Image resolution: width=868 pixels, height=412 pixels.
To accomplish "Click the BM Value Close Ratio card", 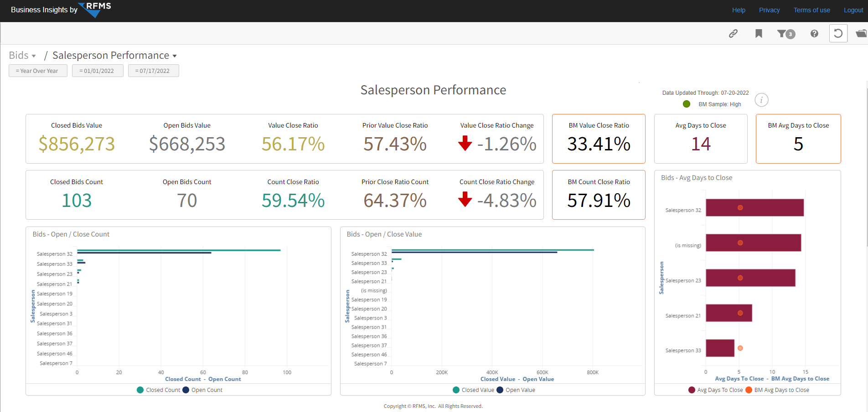I will 599,139.
